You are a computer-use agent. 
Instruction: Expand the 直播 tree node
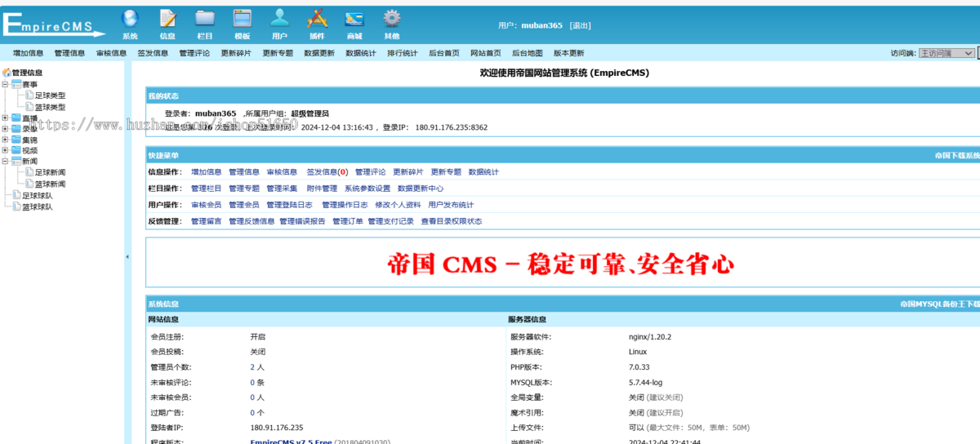coord(6,118)
